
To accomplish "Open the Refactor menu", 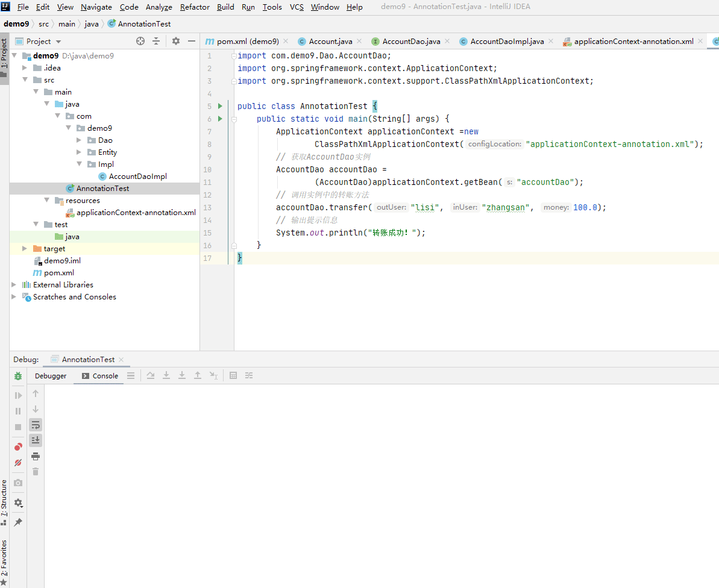I will (x=195, y=7).
